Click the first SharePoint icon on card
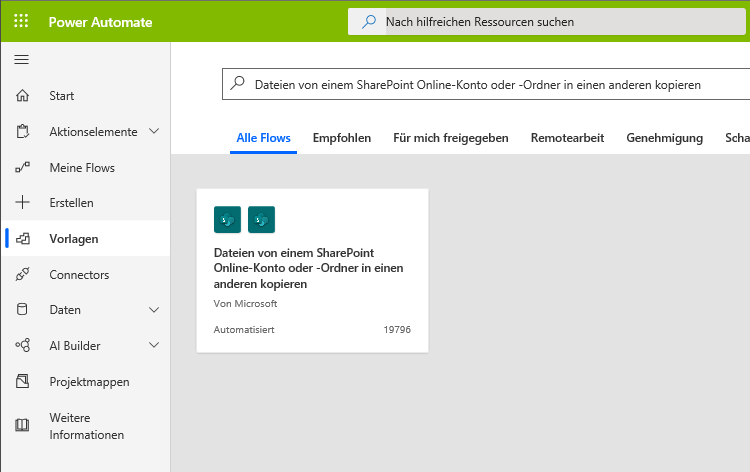The image size is (750, 472). pyautogui.click(x=227, y=220)
